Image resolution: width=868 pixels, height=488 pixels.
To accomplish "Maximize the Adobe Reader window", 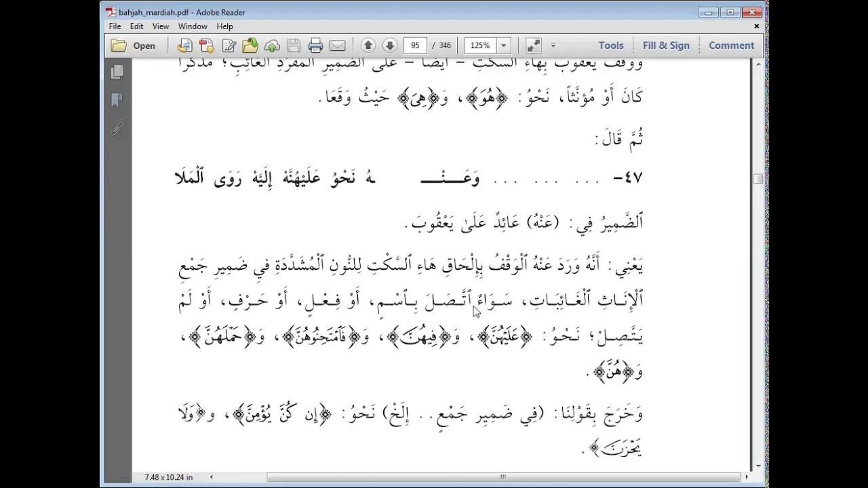I will (x=730, y=12).
